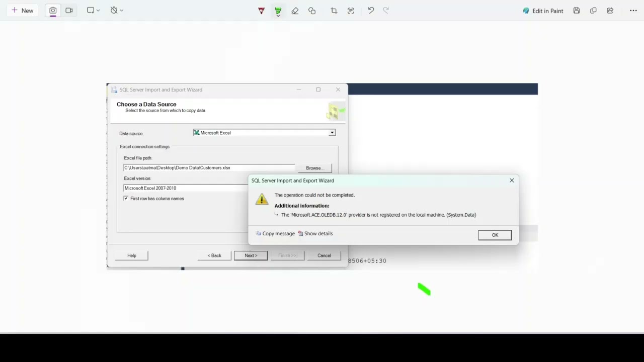Open the Excel version combo box
This screenshot has width=644, height=362.
[x=186, y=188]
